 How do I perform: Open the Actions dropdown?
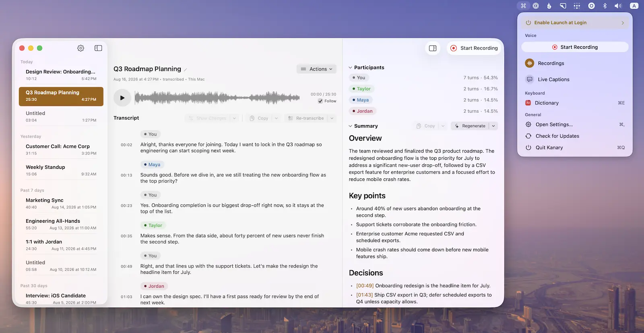[x=317, y=69]
